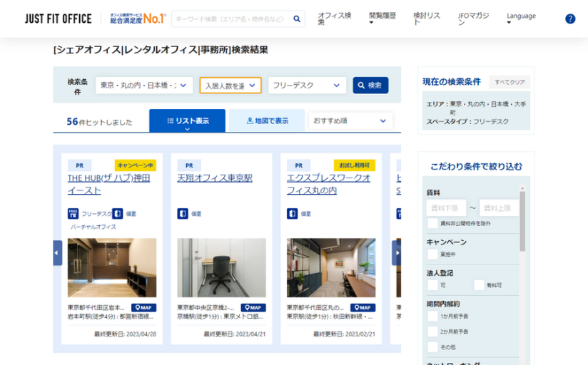Open エクスプレスワーク office interior photo
This screenshot has width=588, height=365.
331,267
